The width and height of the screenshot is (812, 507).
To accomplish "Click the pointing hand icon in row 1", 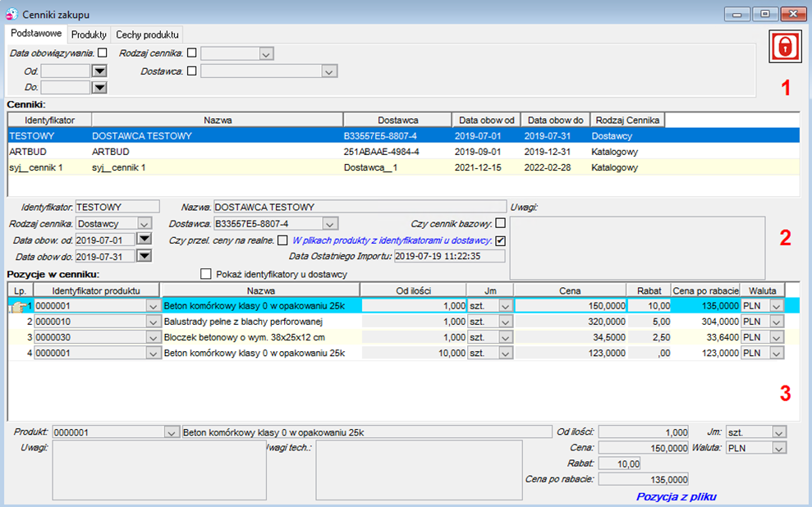I will click(17, 306).
